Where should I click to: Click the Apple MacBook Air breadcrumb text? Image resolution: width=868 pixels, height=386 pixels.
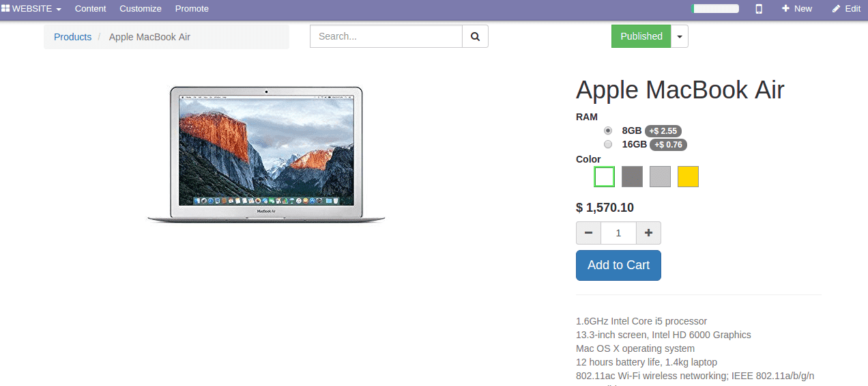click(149, 37)
